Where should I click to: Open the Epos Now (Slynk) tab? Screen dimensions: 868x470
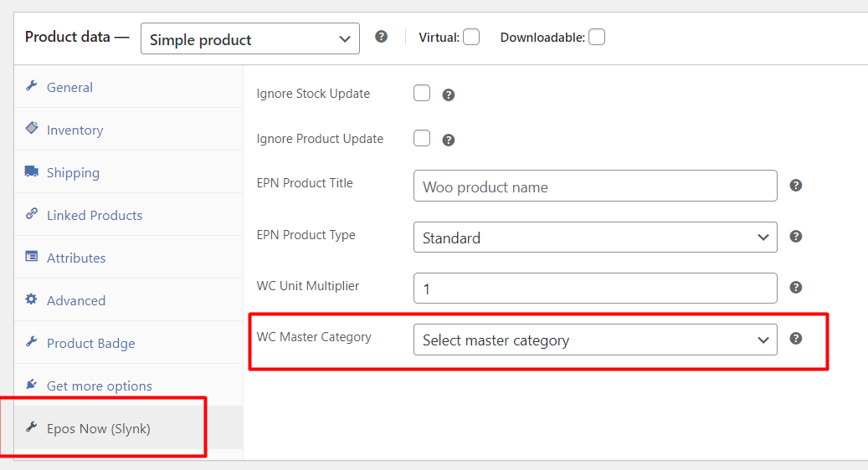(x=98, y=429)
